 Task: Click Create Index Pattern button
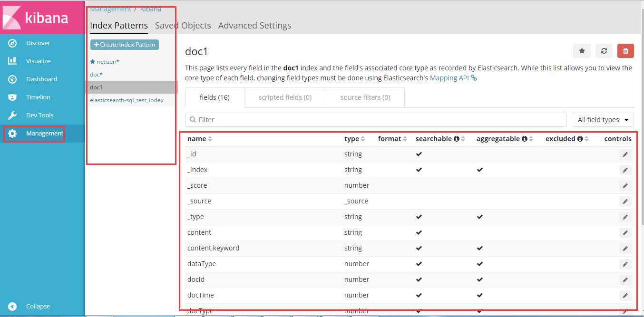[x=125, y=44]
